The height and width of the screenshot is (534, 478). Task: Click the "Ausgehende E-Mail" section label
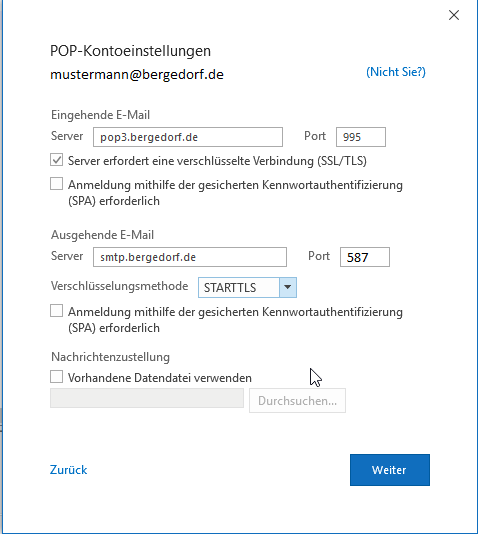click(102, 235)
